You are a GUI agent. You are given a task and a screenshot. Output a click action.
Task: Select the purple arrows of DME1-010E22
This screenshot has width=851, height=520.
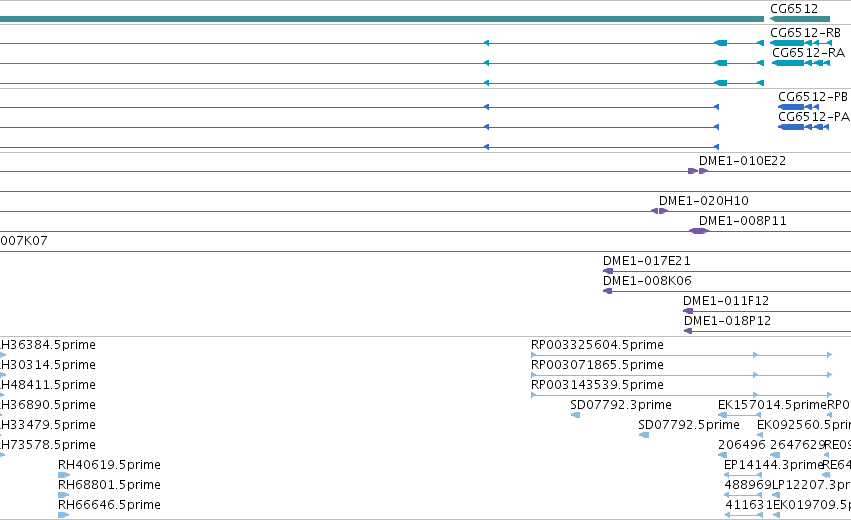698,171
